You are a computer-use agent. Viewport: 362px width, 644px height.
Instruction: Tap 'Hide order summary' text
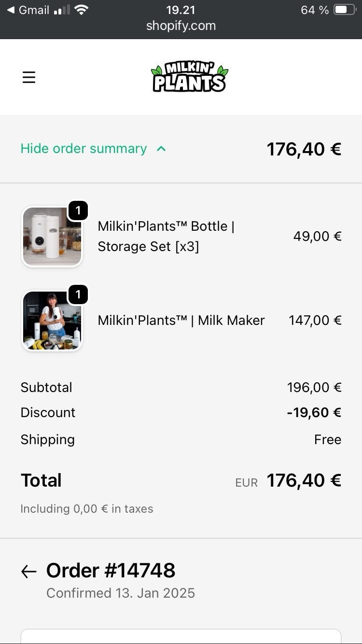(84, 149)
